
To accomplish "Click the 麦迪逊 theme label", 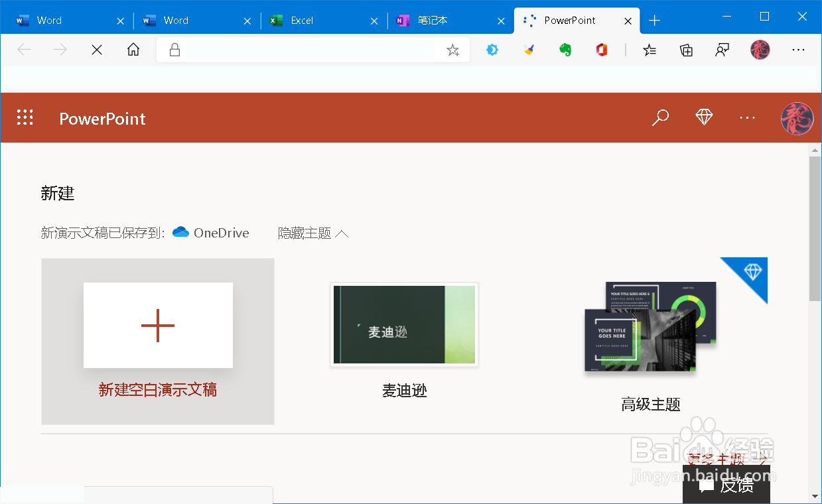I will (x=404, y=391).
